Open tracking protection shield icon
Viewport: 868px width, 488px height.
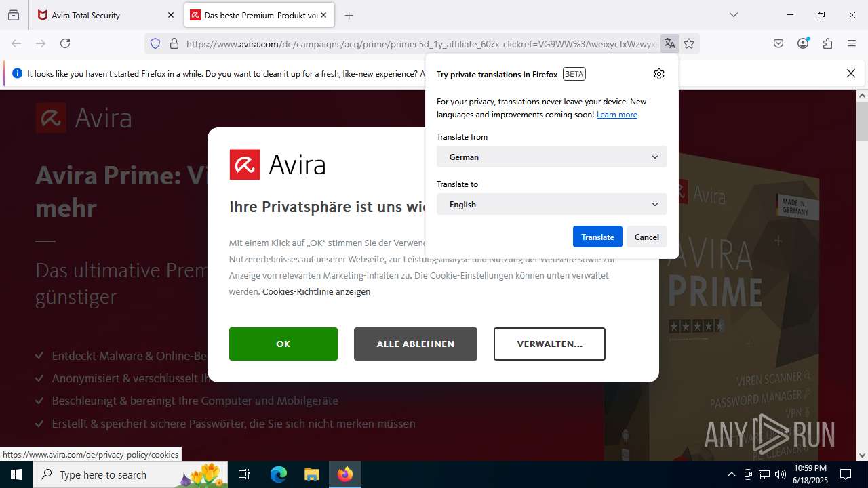click(x=155, y=43)
